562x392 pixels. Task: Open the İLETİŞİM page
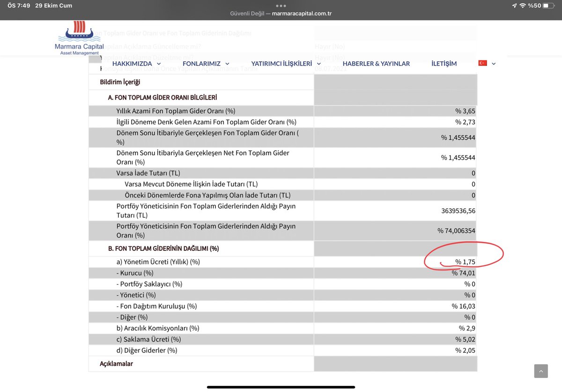[444, 64]
